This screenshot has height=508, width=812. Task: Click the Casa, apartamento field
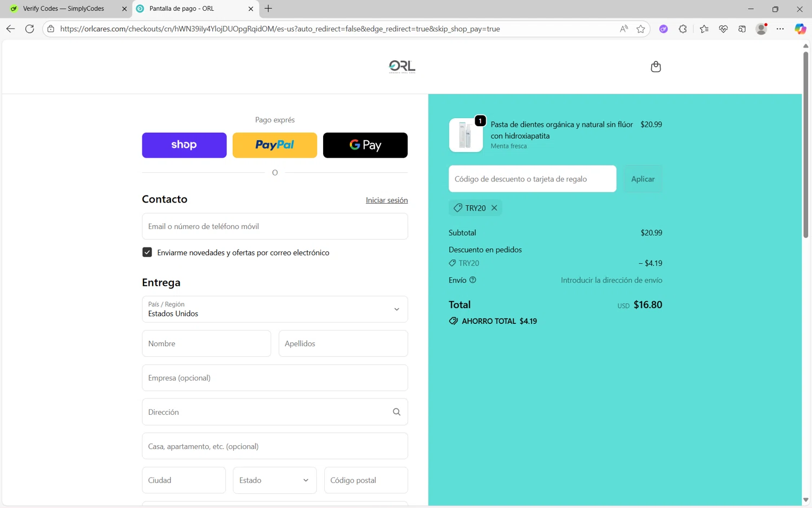(x=274, y=446)
